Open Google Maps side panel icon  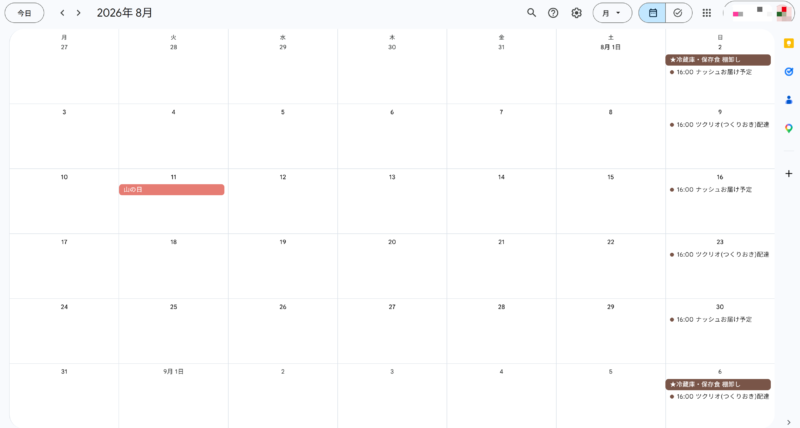[789, 128]
